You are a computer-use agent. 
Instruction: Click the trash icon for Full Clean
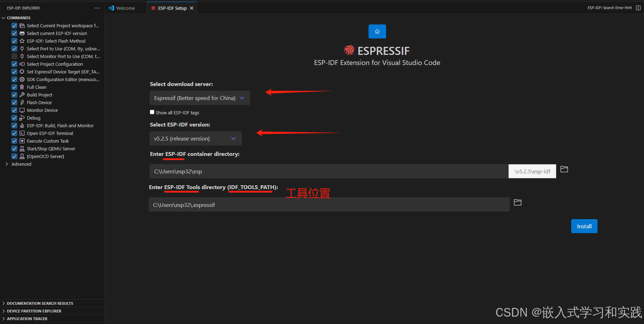tap(22, 87)
